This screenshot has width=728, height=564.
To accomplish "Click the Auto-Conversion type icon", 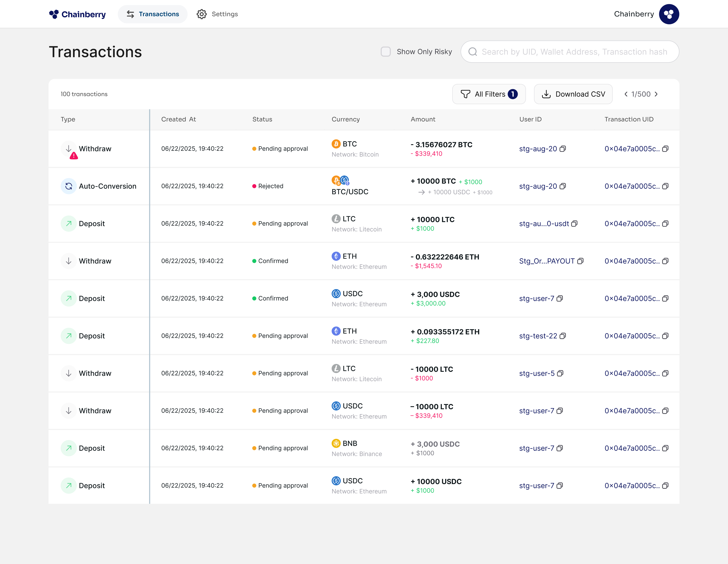I will point(69,186).
